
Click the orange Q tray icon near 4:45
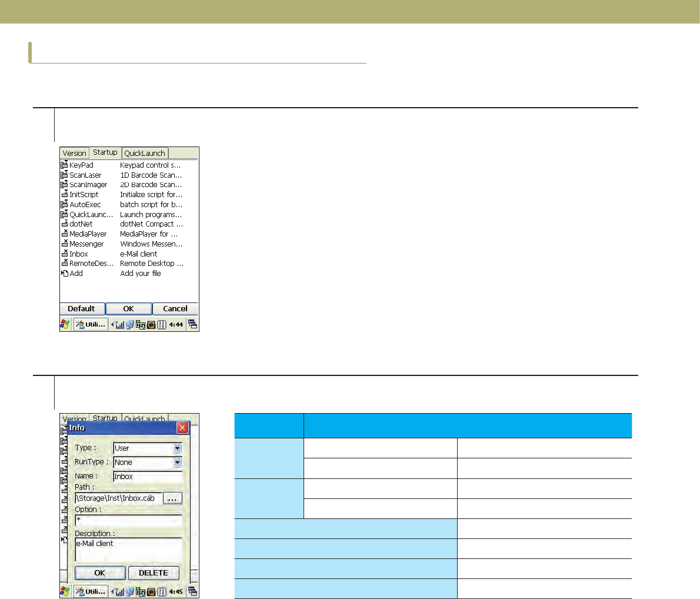151,592
